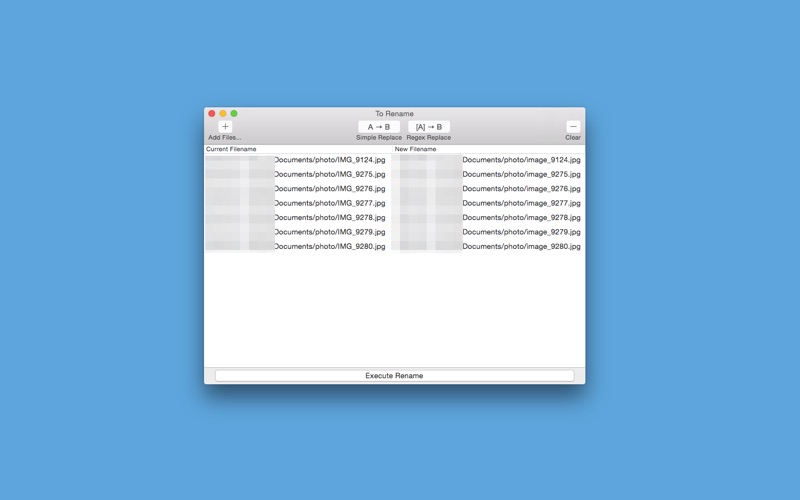The height and width of the screenshot is (500, 800).
Task: Open Simple Replace A → B tool
Action: [379, 127]
